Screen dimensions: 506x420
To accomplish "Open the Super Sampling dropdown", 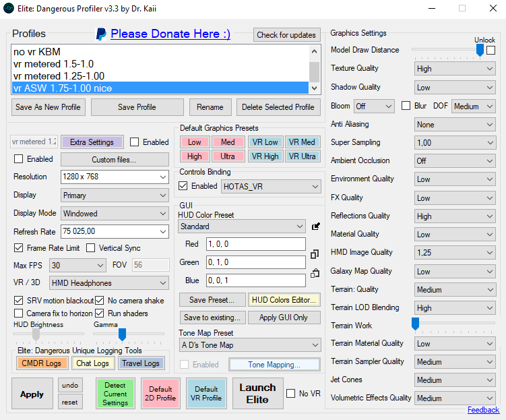I will [455, 143].
